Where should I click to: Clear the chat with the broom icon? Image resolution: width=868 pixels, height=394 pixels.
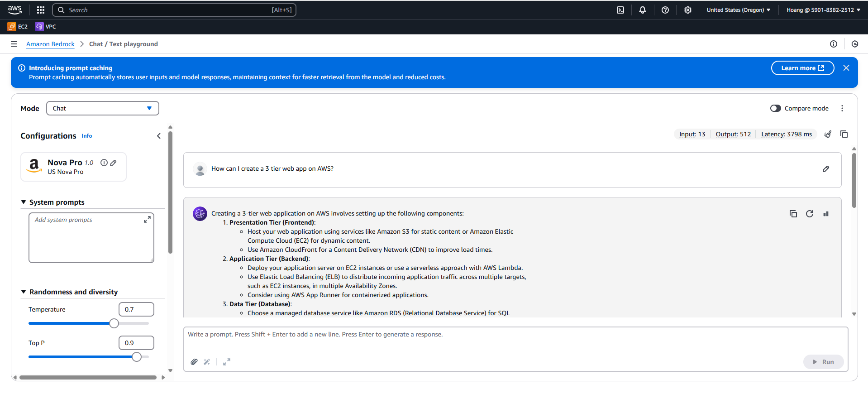tap(828, 134)
